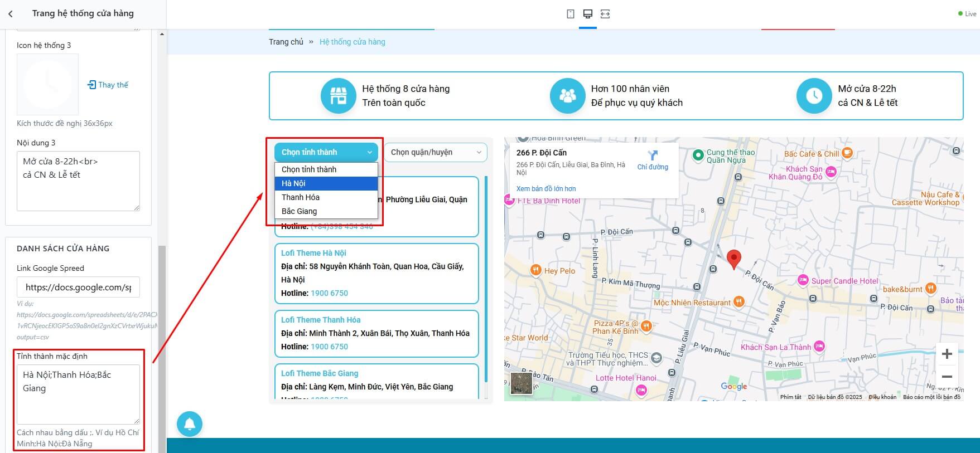The width and height of the screenshot is (980, 453).
Task: Call hotline 1900 6750 in Thanh Hóa card
Action: [x=329, y=347]
